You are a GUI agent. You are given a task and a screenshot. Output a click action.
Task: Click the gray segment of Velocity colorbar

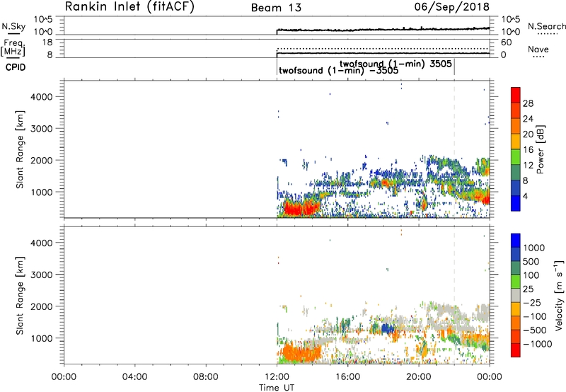(x=516, y=295)
